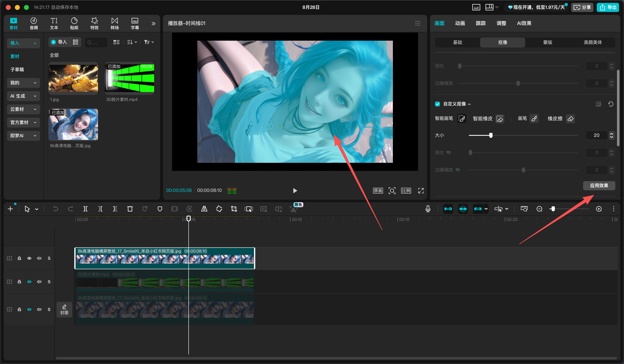Viewport: 624px width, 364px height.
Task: Open the 音频 audio tab
Action: (x=34, y=24)
